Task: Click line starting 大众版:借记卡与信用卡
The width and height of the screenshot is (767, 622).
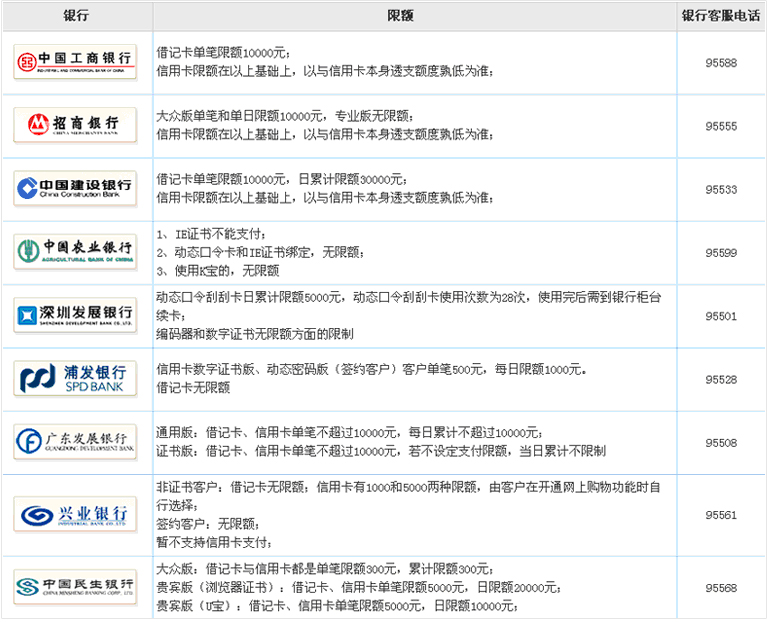Action: (325, 569)
